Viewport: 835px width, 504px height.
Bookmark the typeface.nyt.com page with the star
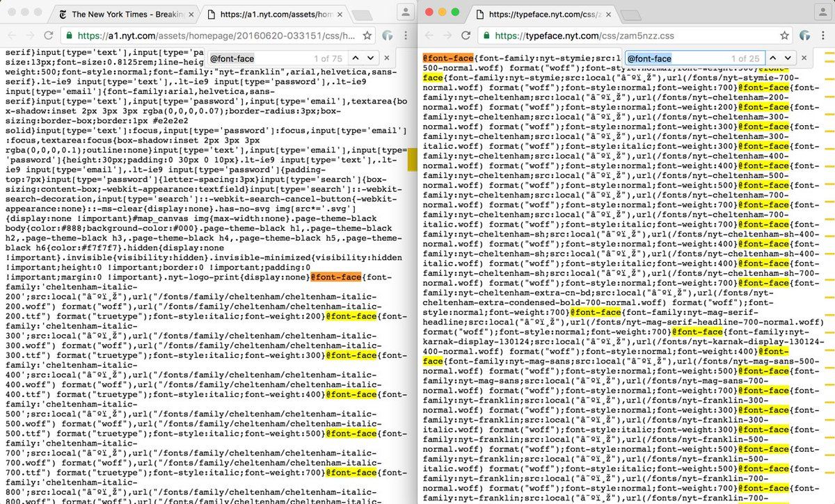coord(785,35)
